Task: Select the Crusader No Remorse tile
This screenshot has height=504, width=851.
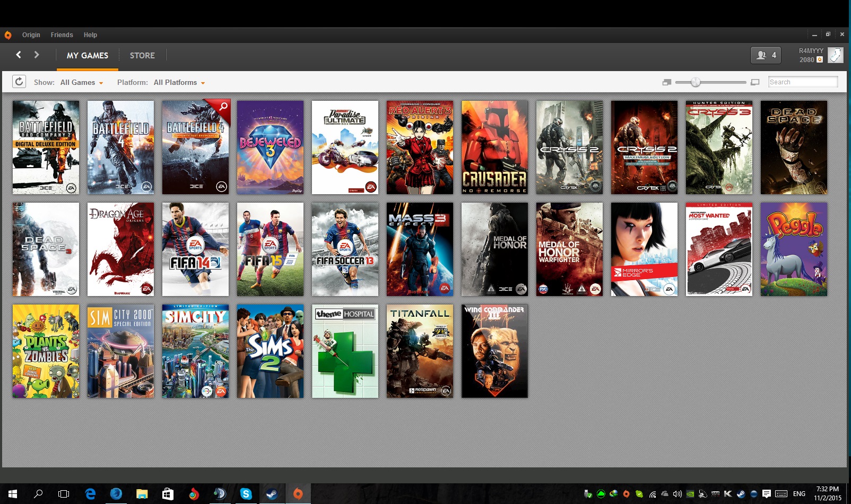Action: (x=495, y=147)
